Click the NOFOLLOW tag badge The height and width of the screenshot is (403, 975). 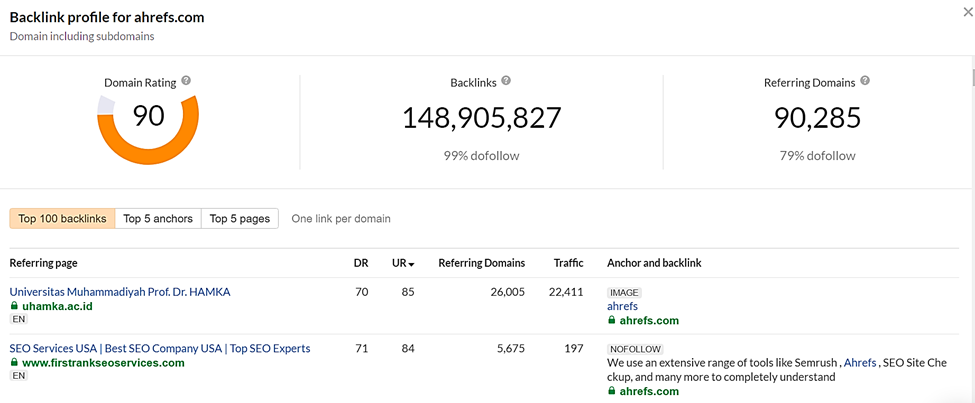click(x=635, y=349)
